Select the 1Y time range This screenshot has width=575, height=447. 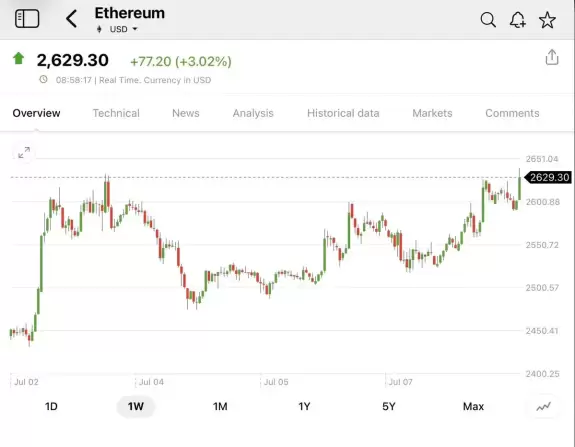(x=304, y=406)
